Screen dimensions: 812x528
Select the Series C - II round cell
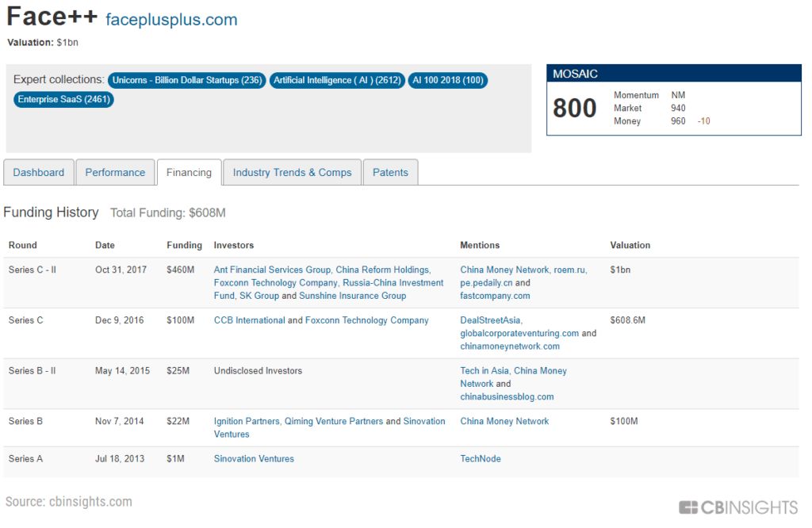(32, 270)
